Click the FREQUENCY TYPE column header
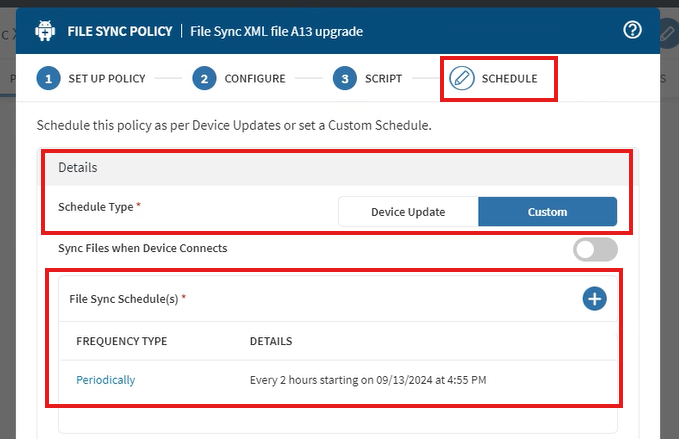Image resolution: width=679 pixels, height=439 pixels. click(x=122, y=341)
